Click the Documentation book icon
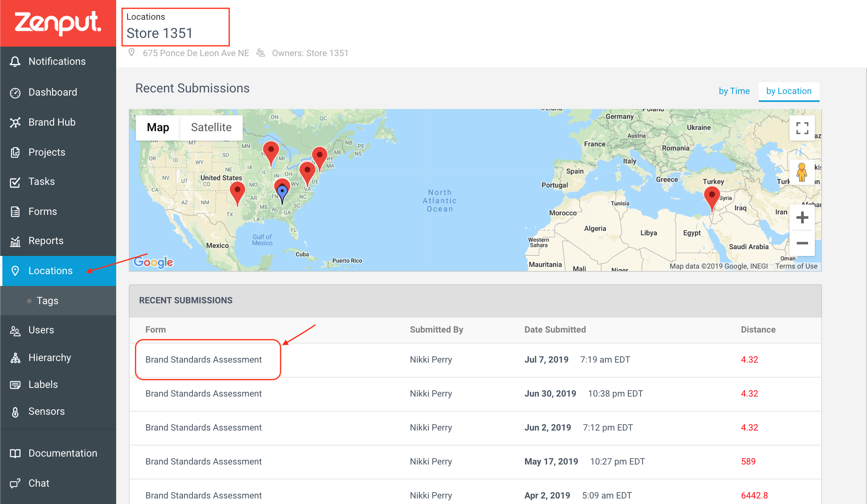 (x=15, y=453)
